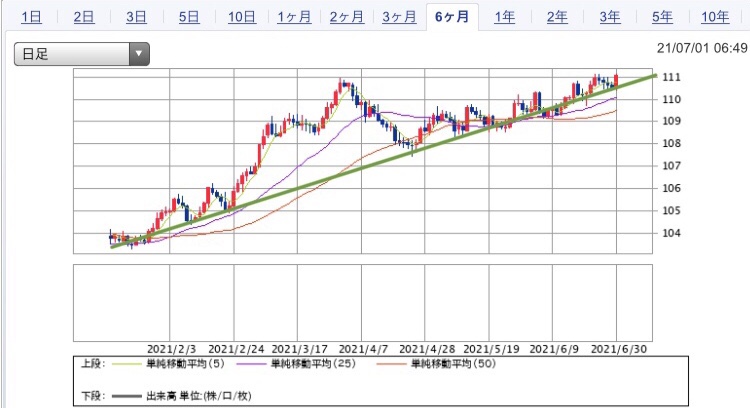Show the 5日 chart range
This screenshot has width=750, height=408.
click(x=188, y=17)
